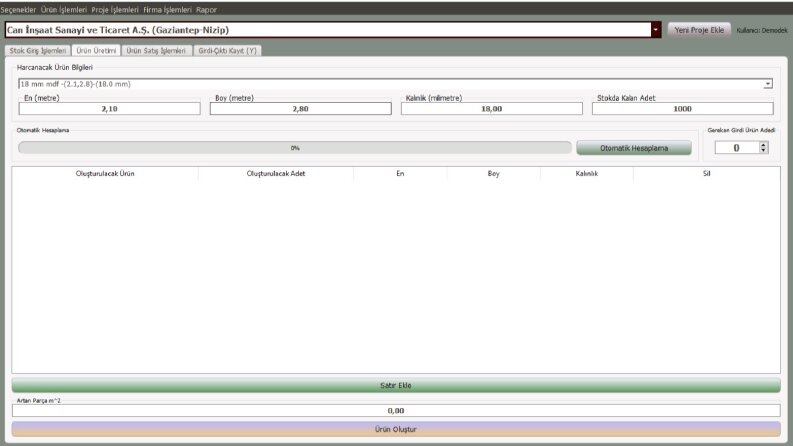Click the 0% automatic calculation progress bar
The image size is (793, 446).
click(295, 148)
